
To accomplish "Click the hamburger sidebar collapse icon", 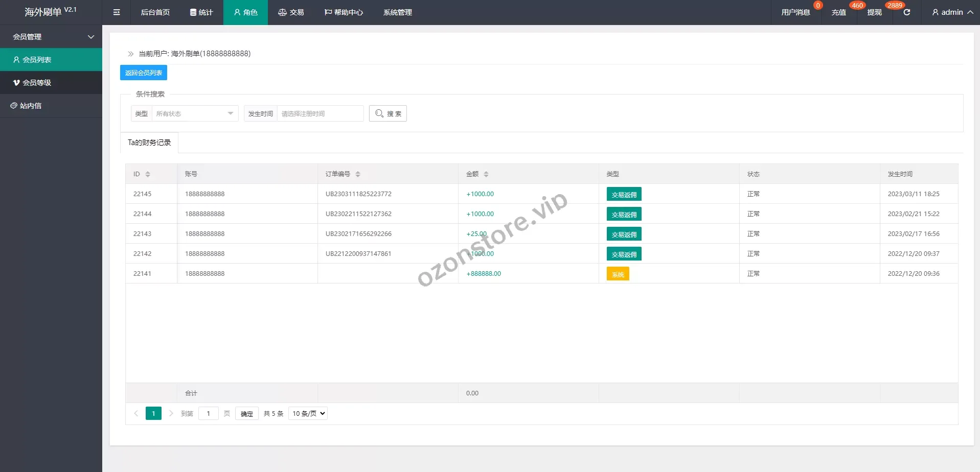I will click(117, 12).
